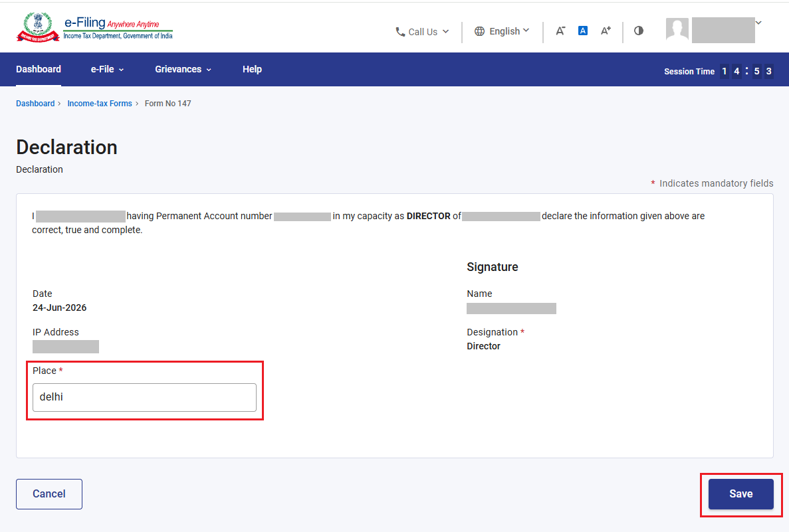Increase font size with A+ icon
The image size is (789, 532).
606,31
